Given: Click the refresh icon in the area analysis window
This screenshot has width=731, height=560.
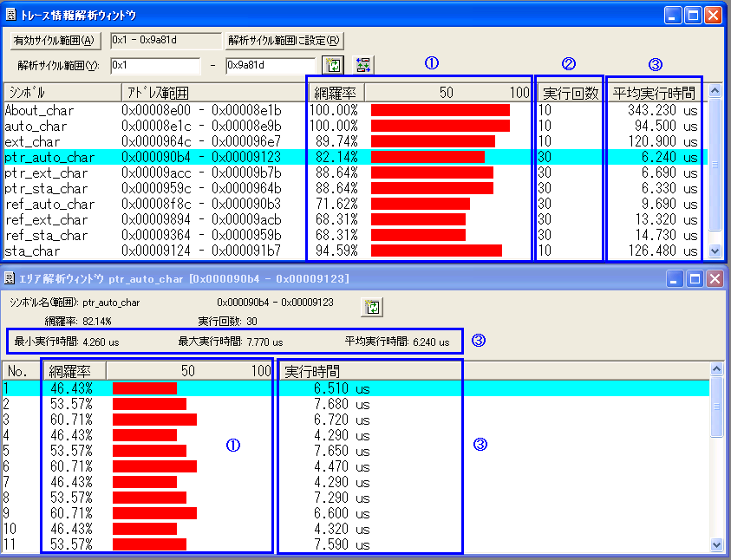Looking at the screenshot, I should (x=372, y=307).
